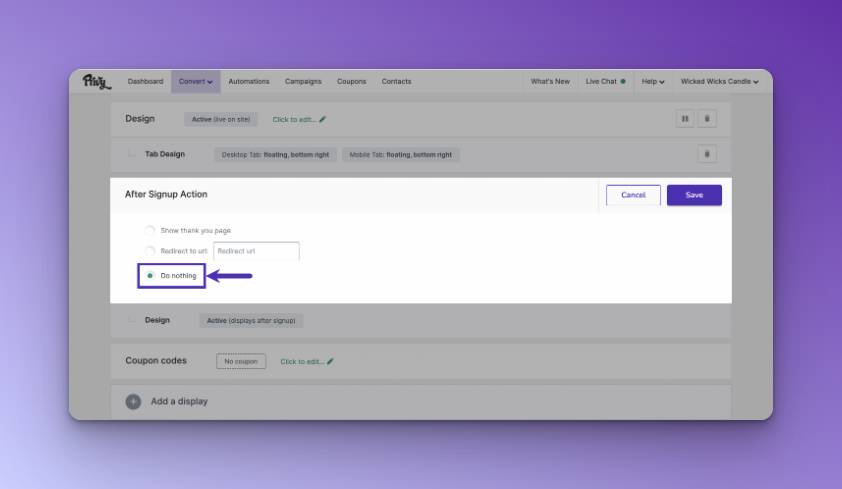
Task: Open the Contacts tab
Action: [396, 82]
